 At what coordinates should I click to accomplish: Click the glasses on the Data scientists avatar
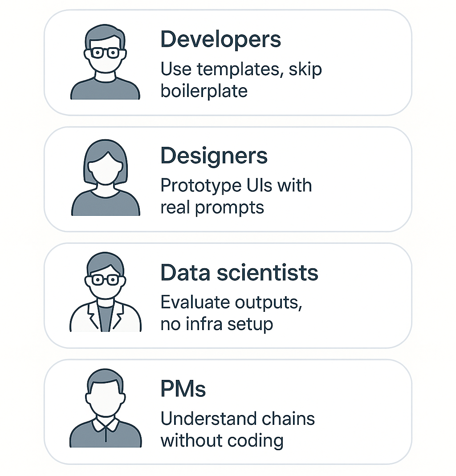[105, 279]
